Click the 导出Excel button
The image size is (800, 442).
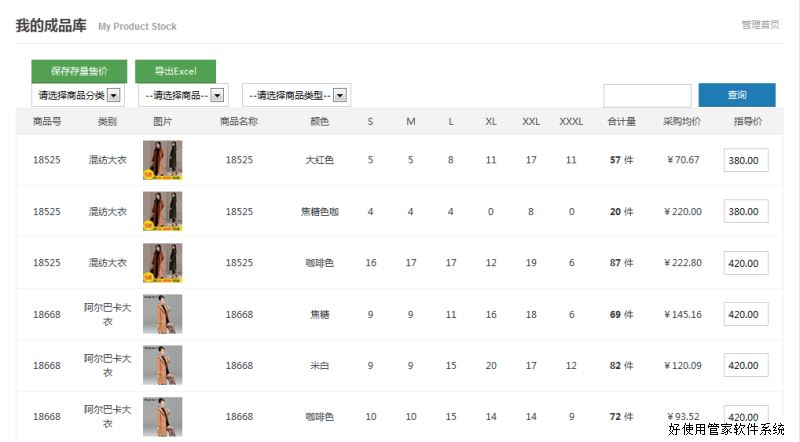pyautogui.click(x=175, y=72)
